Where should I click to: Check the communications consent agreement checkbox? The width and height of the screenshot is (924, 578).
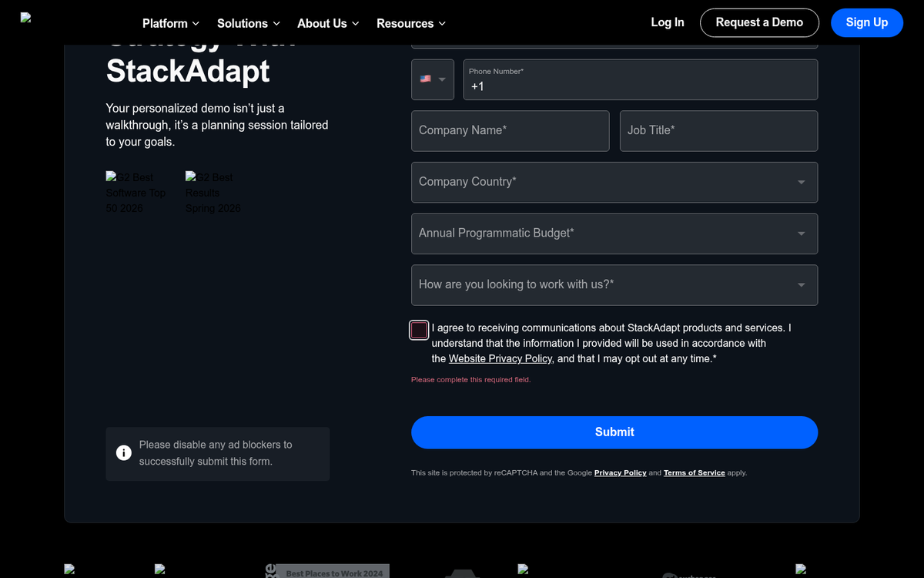coord(419,330)
